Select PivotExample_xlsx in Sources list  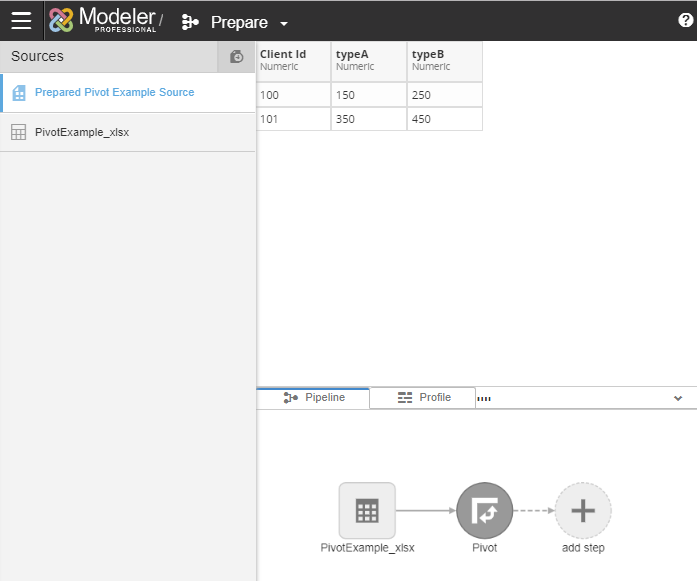(x=81, y=132)
